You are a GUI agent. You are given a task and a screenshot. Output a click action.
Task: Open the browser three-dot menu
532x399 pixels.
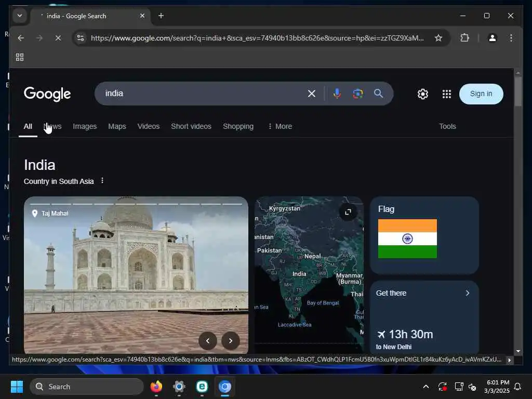(511, 38)
